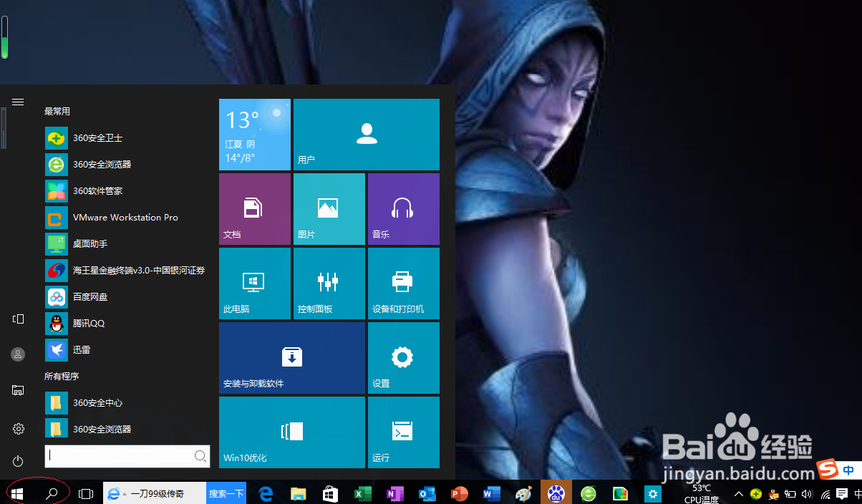Launch PowerPoint from the taskbar
862x504 pixels.
point(460,493)
